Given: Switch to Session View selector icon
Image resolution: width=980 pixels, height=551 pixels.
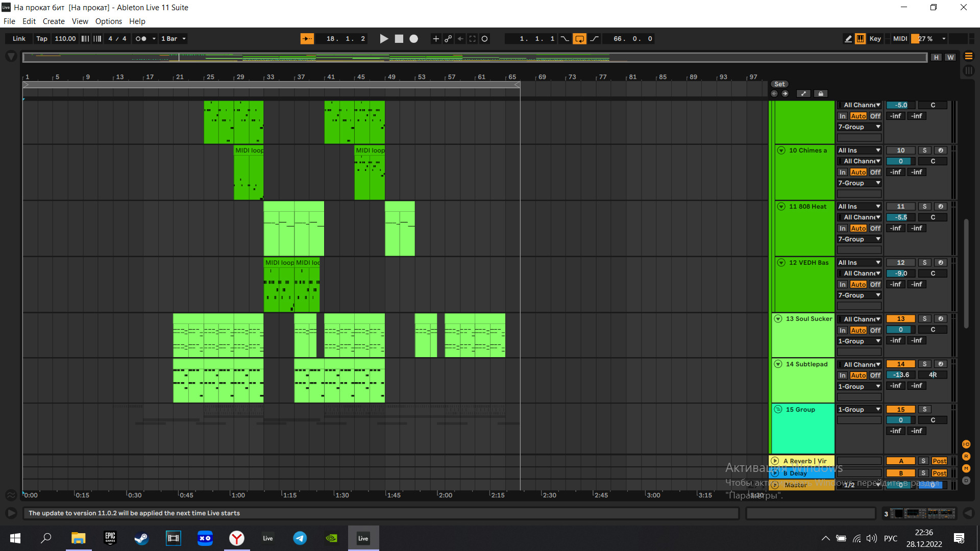Looking at the screenshot, I should (968, 71).
